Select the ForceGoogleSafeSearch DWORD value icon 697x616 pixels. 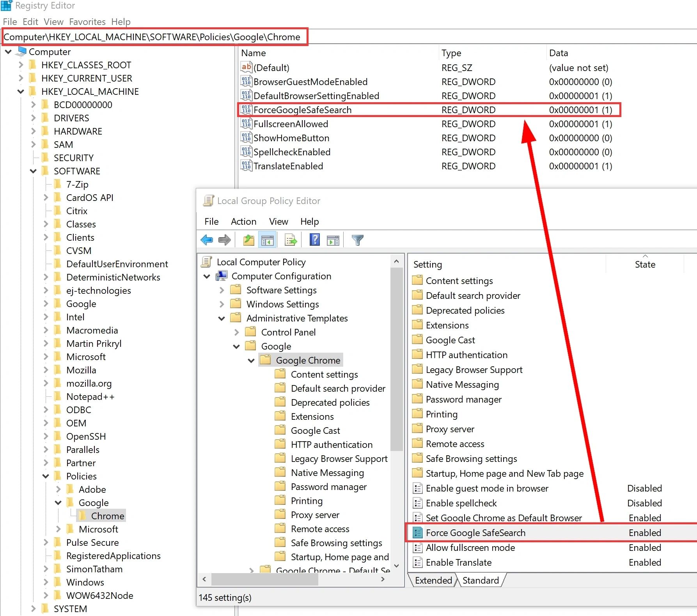point(246,110)
